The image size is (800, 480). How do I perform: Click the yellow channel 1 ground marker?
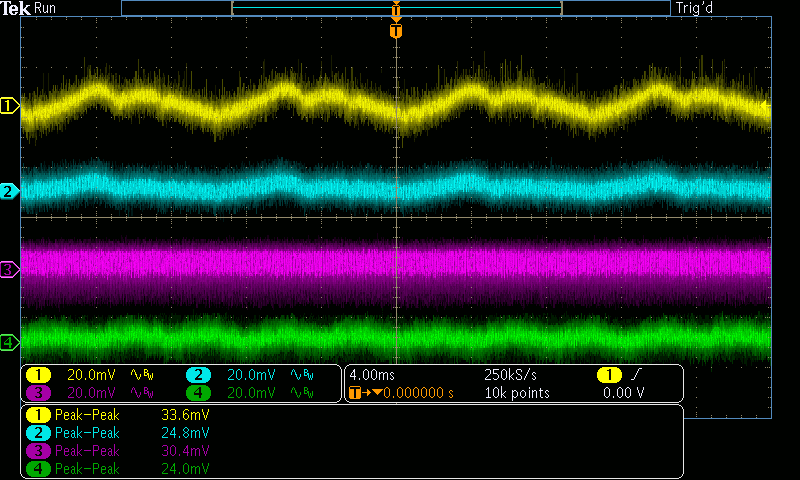tap(10, 105)
